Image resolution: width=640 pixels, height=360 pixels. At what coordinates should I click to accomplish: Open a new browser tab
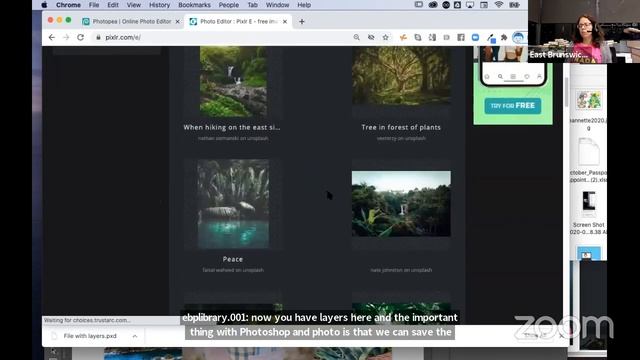coord(302,22)
